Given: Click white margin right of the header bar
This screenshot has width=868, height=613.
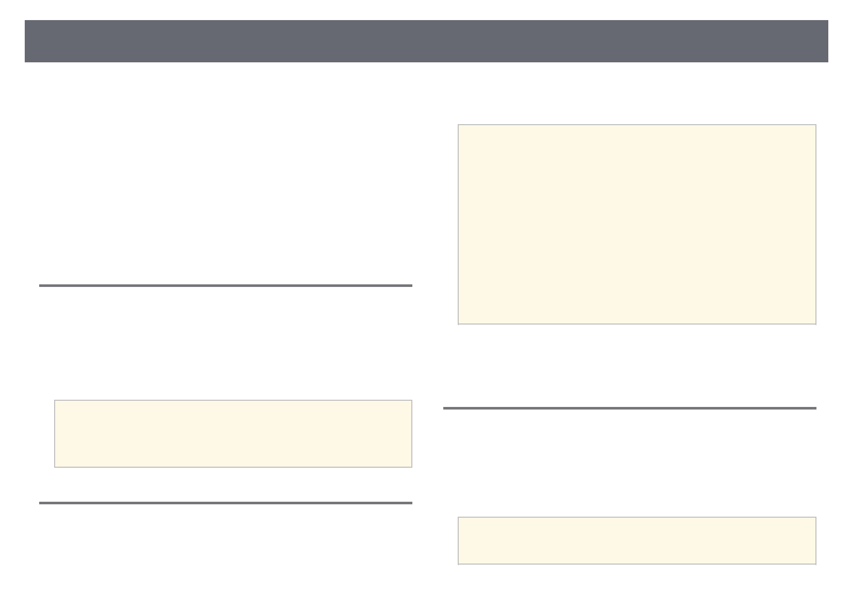Looking at the screenshot, I should pos(848,41).
